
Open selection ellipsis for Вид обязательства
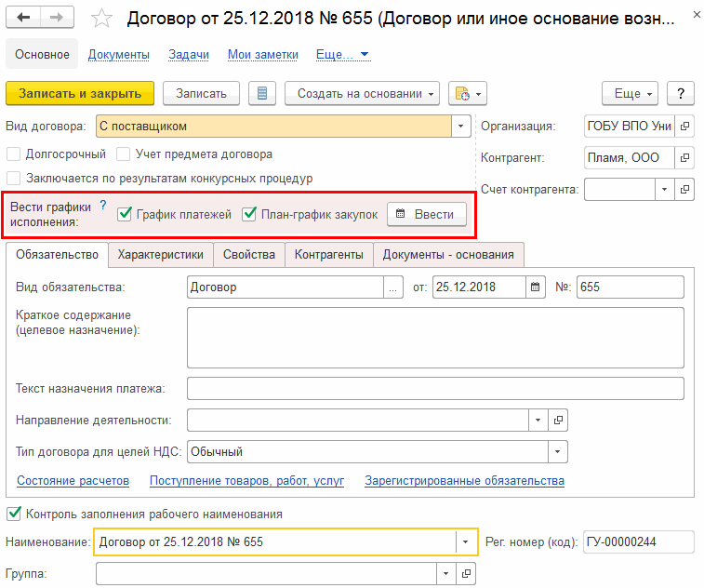(x=393, y=287)
